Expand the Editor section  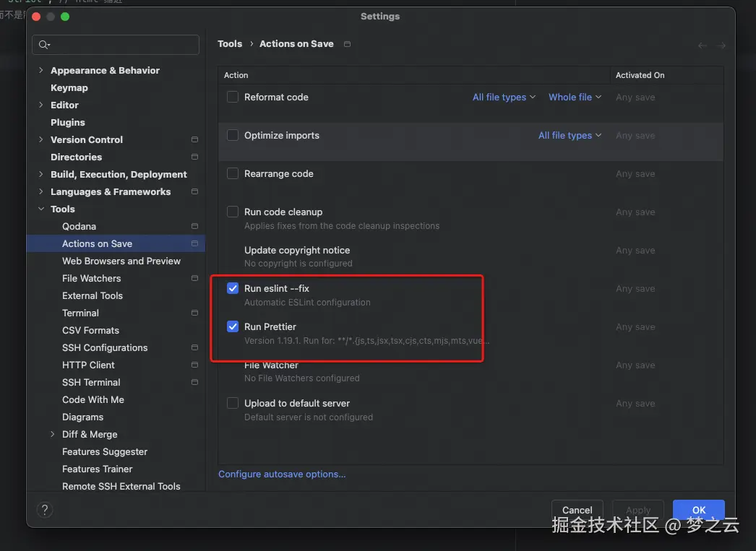[x=41, y=105]
